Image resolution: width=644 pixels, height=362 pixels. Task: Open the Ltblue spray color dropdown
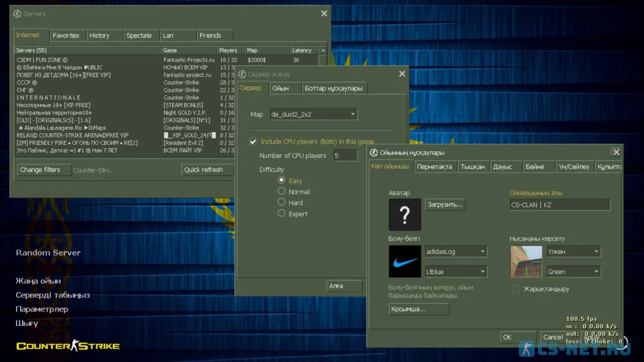[x=456, y=271]
